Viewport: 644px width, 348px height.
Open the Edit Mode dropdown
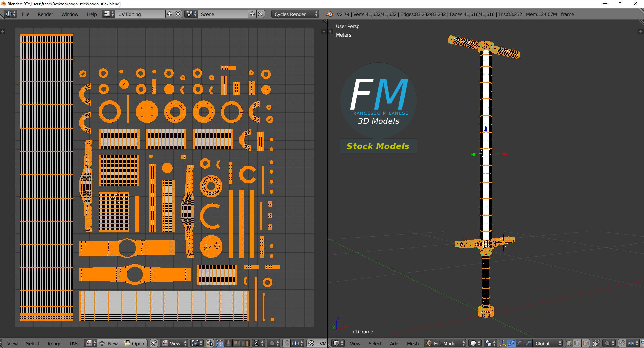click(446, 343)
